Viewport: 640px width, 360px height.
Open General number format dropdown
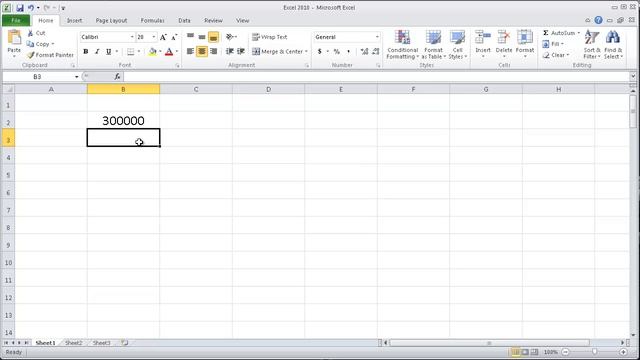click(x=377, y=37)
